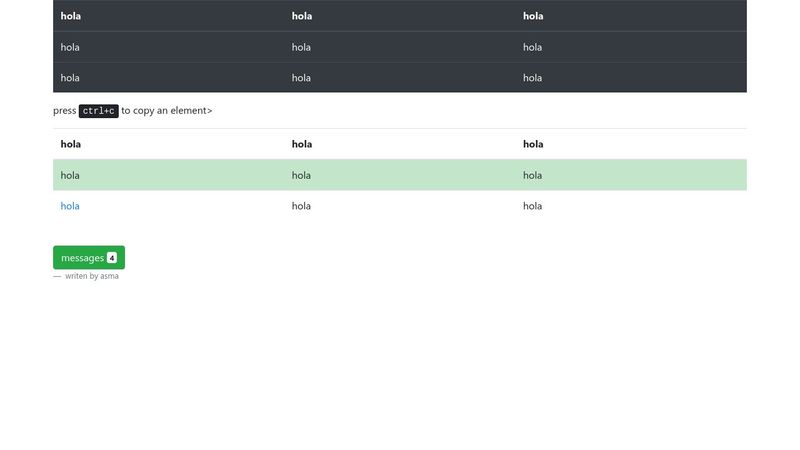This screenshot has width=800, height=450.
Task: Click middle cell in the blue link's row
Action: [302, 206]
